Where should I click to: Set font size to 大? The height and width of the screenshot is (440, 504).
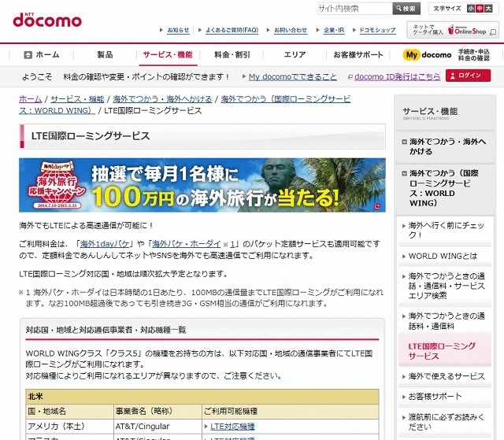(488, 9)
